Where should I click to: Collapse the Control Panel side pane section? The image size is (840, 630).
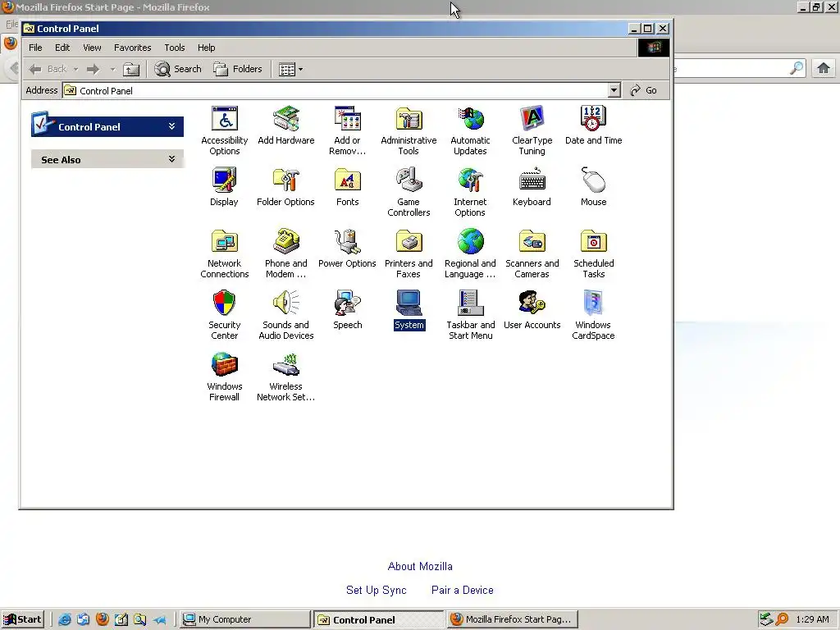click(x=171, y=126)
